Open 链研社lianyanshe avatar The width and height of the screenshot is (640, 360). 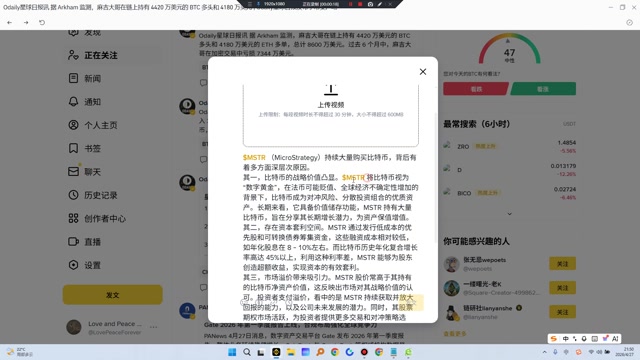pyautogui.click(x=451, y=312)
